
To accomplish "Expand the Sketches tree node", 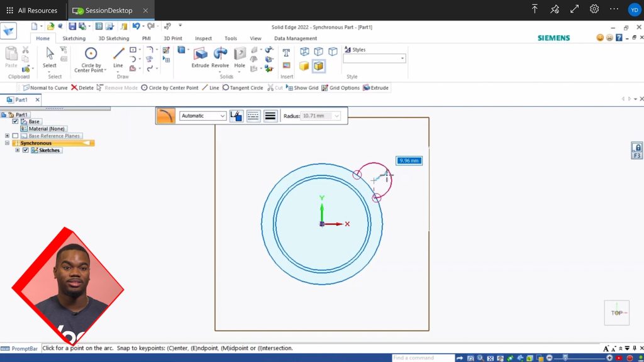I will click(17, 150).
